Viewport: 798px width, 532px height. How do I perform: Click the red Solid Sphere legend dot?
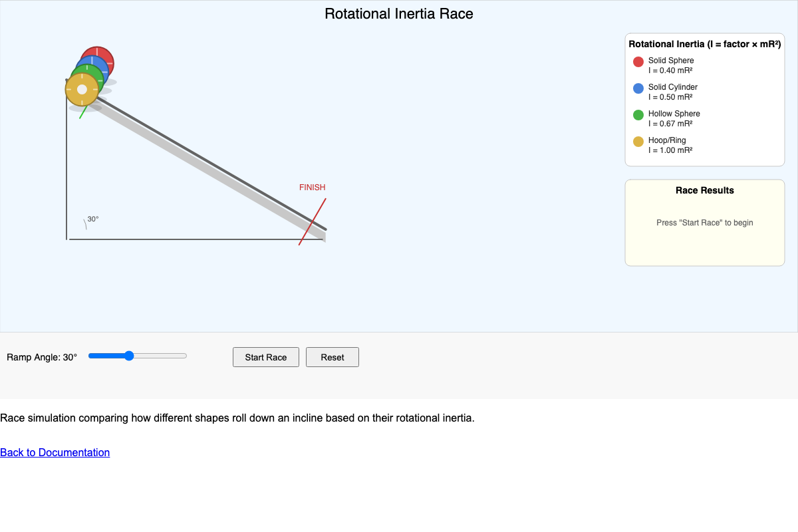pyautogui.click(x=638, y=61)
